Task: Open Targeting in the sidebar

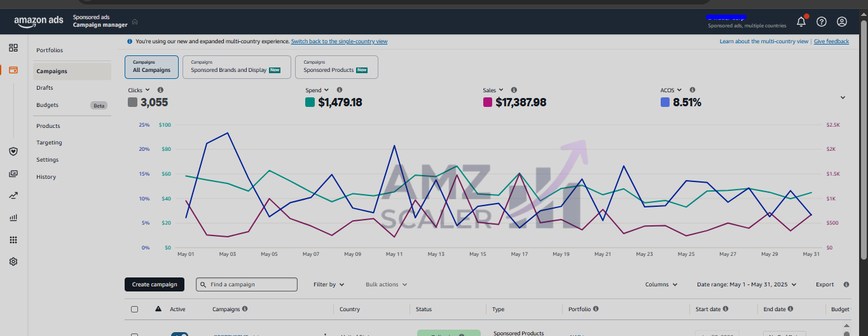Action: pos(49,143)
